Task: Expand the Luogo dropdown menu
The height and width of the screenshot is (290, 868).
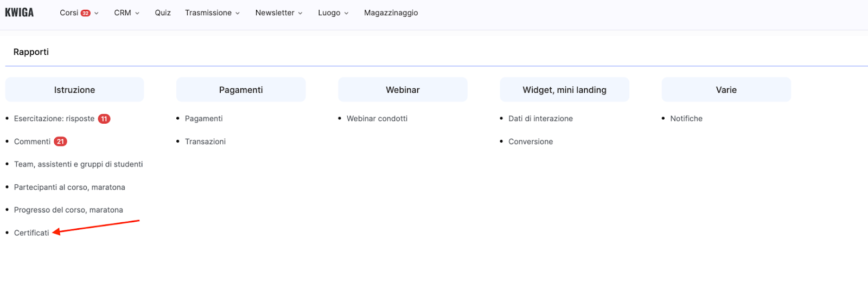Action: click(333, 12)
